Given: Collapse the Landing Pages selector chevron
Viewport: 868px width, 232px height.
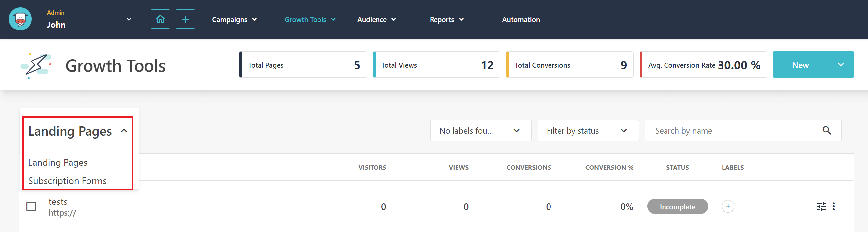Looking at the screenshot, I should click(124, 131).
